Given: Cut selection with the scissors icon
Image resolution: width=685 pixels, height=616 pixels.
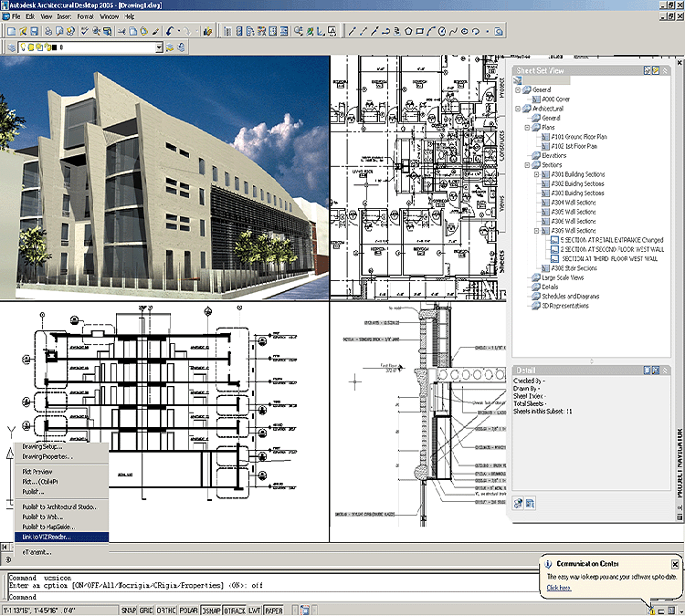Looking at the screenshot, I should [x=121, y=31].
